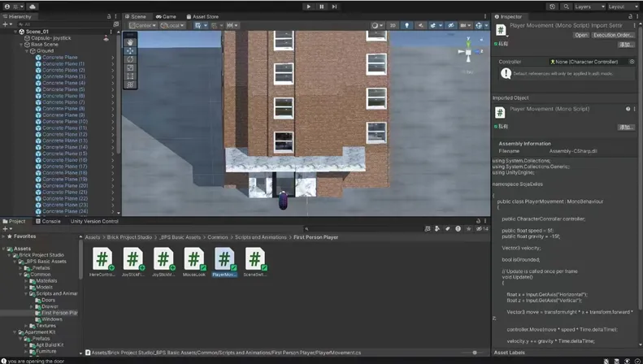Open the MouseLook script asset

tap(193, 260)
